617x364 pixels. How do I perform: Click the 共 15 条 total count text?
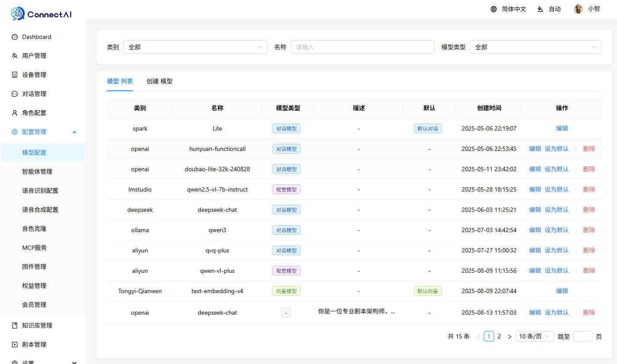click(x=459, y=336)
